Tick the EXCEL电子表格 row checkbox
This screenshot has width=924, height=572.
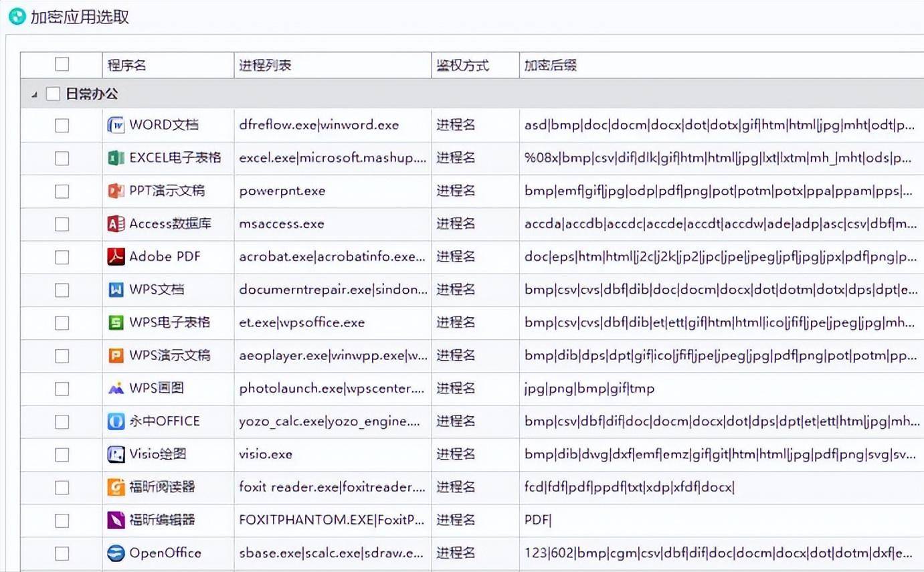[62, 158]
